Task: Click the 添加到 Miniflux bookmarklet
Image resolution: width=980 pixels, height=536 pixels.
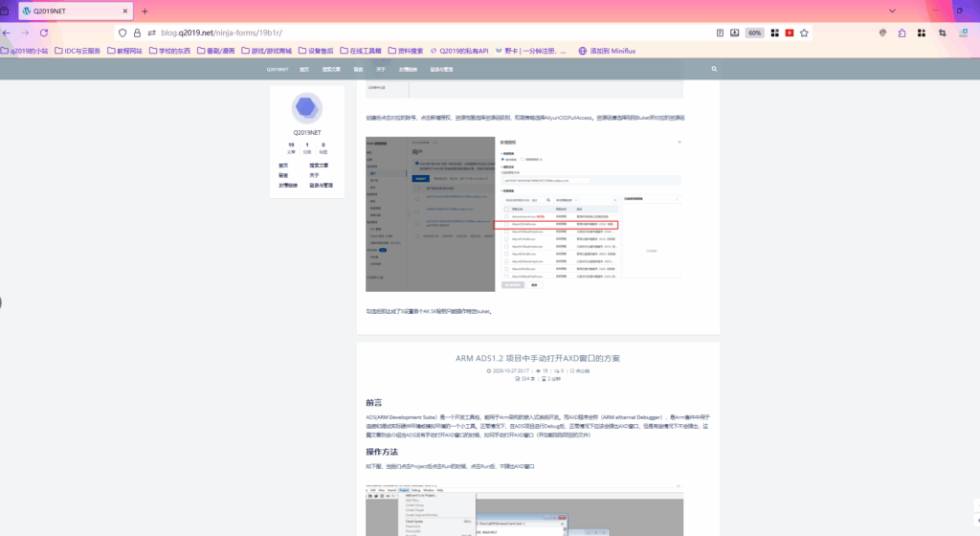Action: pos(607,51)
